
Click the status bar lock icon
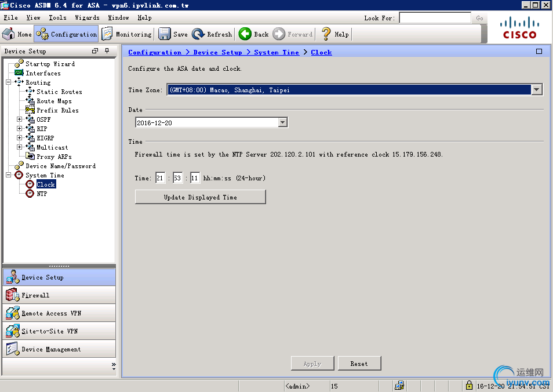point(469,385)
